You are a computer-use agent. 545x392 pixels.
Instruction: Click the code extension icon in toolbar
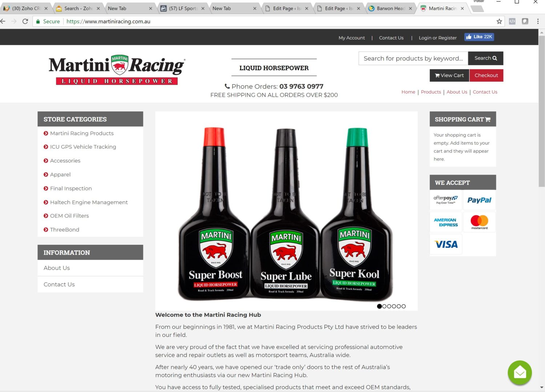coord(512,21)
